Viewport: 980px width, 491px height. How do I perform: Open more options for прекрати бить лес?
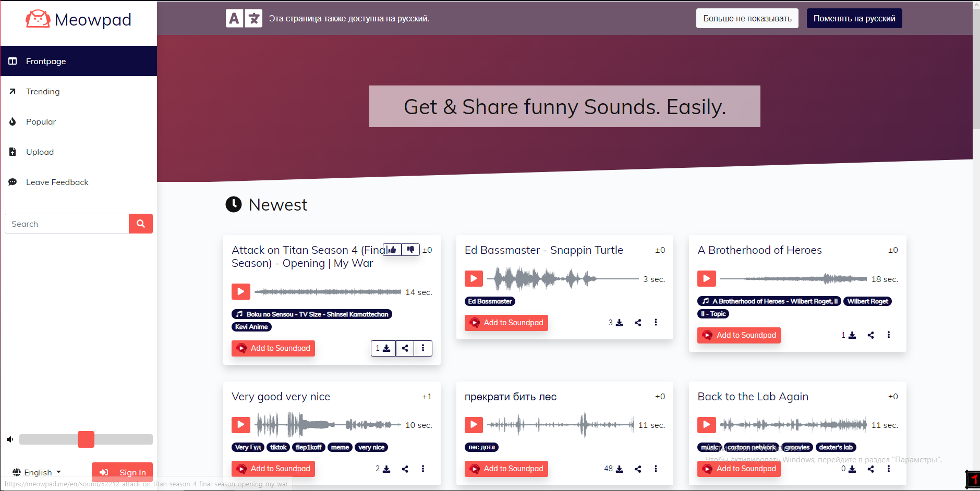(x=656, y=469)
